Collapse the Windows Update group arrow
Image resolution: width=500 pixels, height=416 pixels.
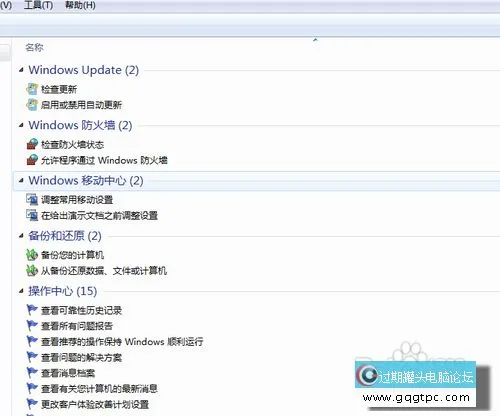21,70
